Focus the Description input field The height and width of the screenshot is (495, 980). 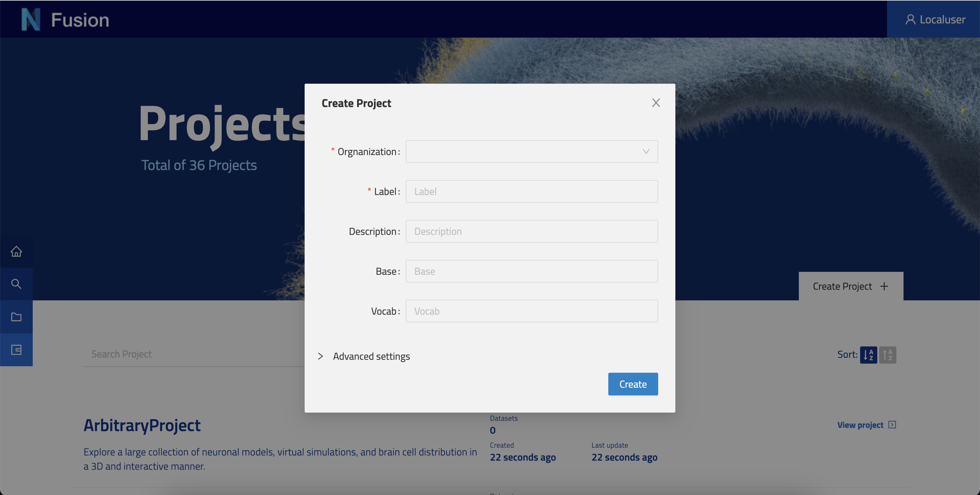point(531,232)
